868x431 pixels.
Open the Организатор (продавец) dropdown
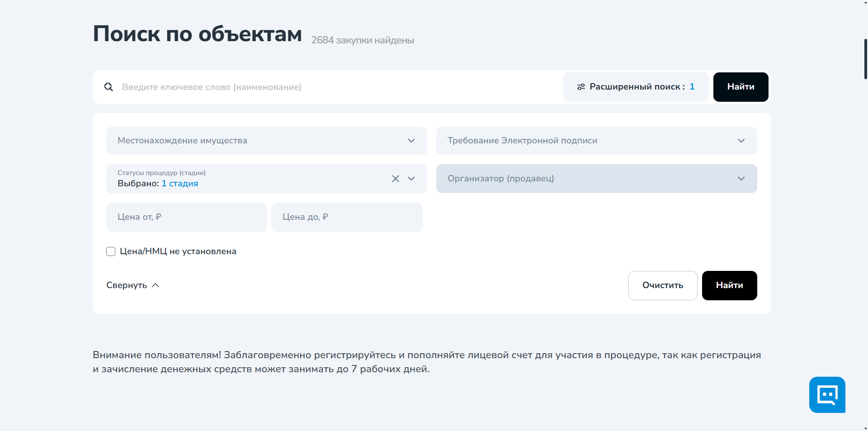pyautogui.click(x=596, y=179)
